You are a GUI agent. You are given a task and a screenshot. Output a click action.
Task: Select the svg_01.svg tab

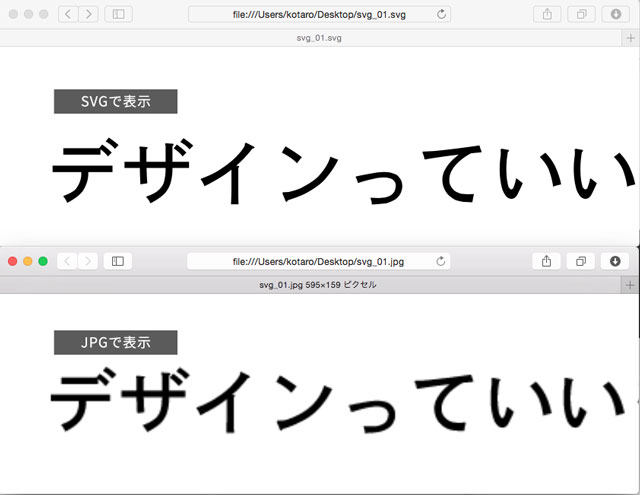[311, 38]
